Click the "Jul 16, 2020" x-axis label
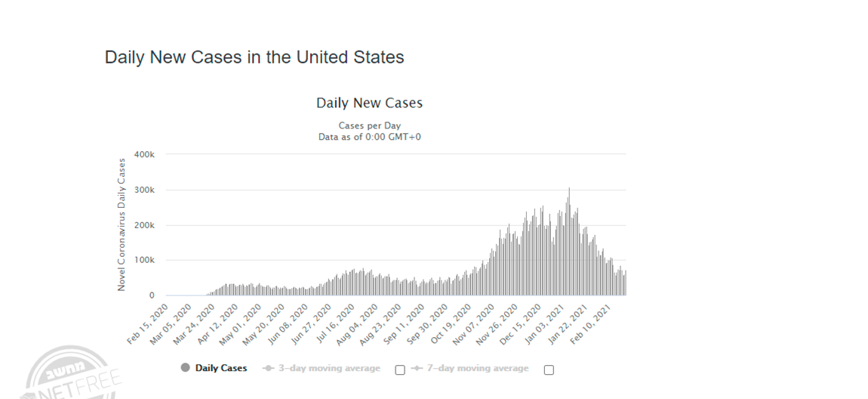 pyautogui.click(x=336, y=325)
